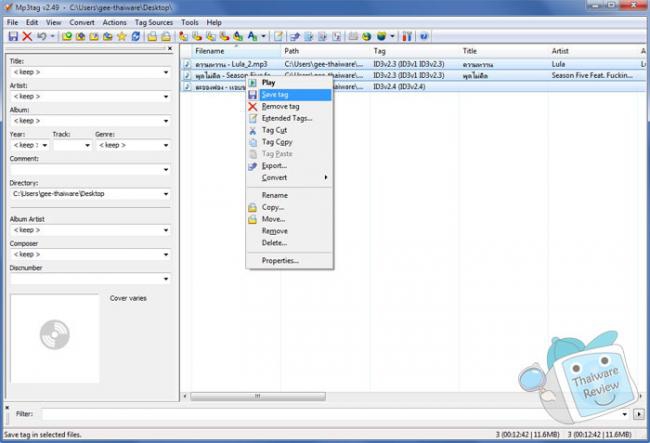Screen dimensions: 650x443
Task: Expand the Comment field dropdown
Action: [x=166, y=170]
